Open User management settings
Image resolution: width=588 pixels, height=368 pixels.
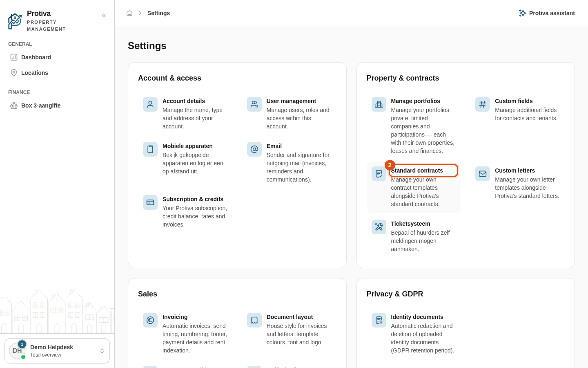pos(291,101)
